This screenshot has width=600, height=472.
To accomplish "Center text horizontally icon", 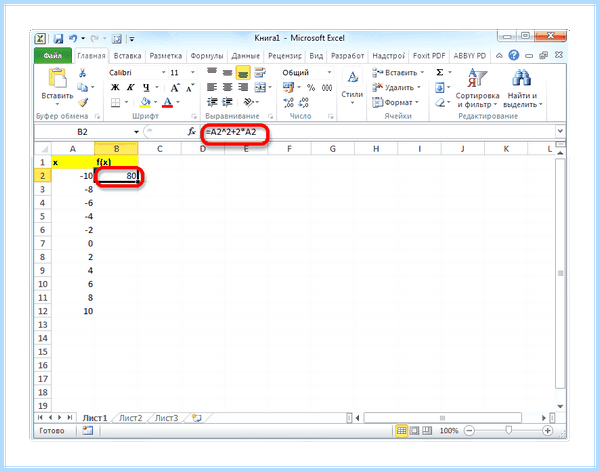I will coord(228,87).
